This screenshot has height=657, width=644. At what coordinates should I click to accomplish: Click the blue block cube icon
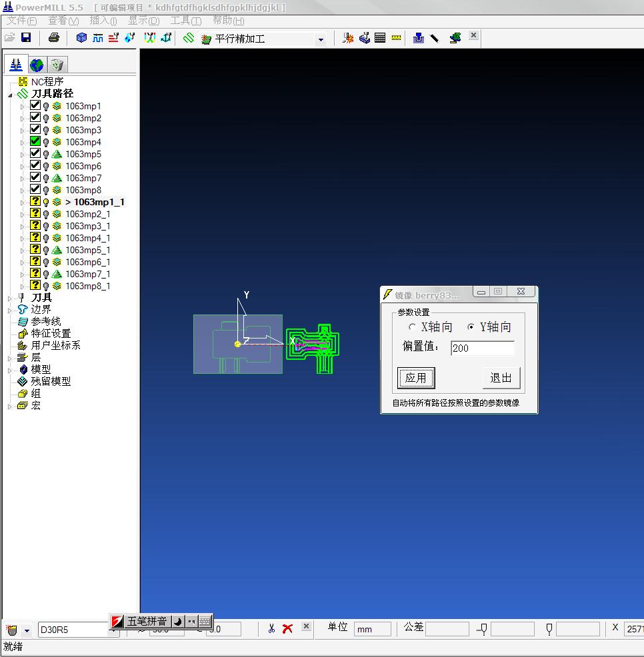81,38
